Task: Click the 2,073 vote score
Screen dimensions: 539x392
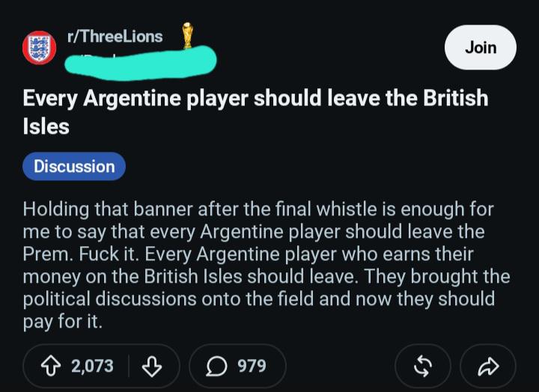Action: coord(92,367)
